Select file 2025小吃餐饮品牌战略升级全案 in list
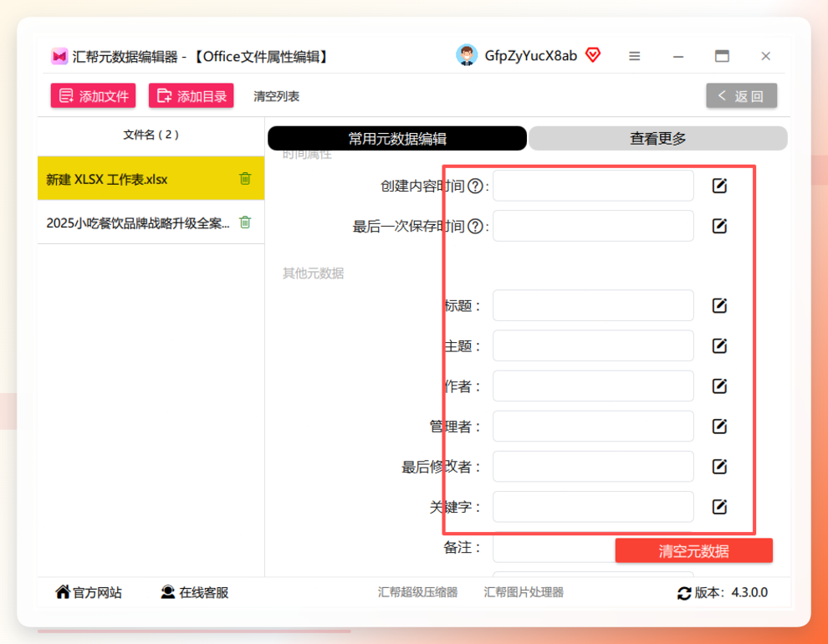Image resolution: width=828 pixels, height=644 pixels. [x=151, y=222]
